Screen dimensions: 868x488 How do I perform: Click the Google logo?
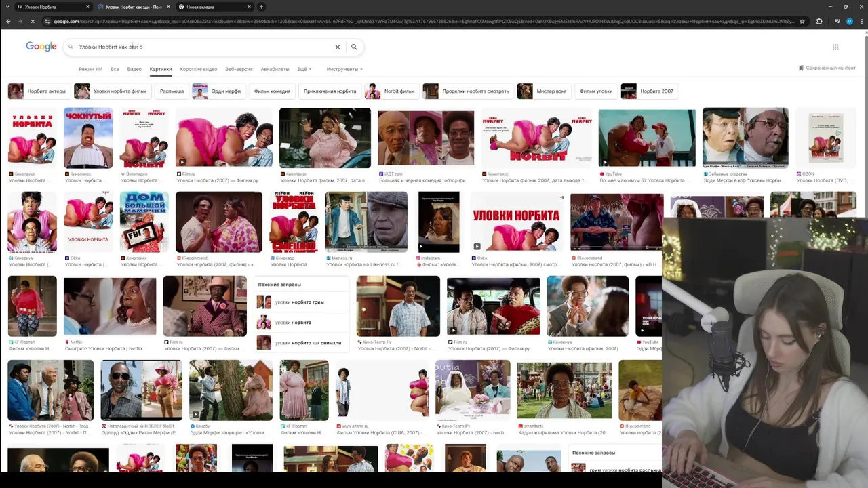(x=41, y=47)
